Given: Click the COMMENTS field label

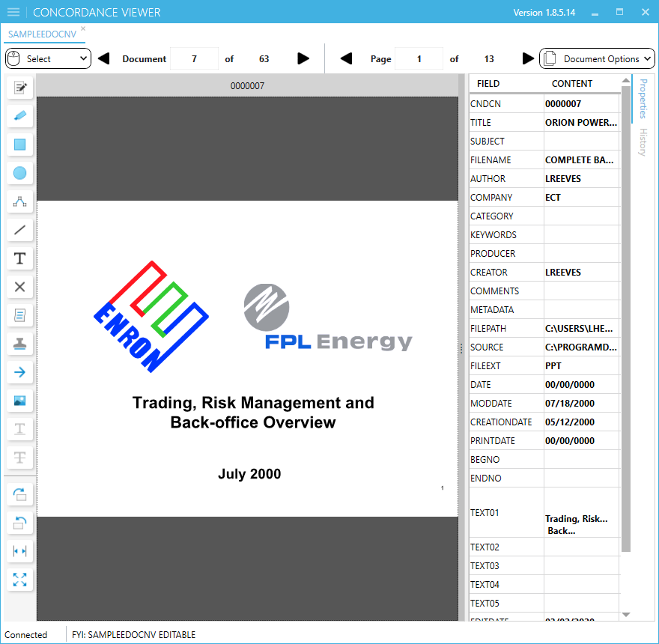Looking at the screenshot, I should pos(495,291).
